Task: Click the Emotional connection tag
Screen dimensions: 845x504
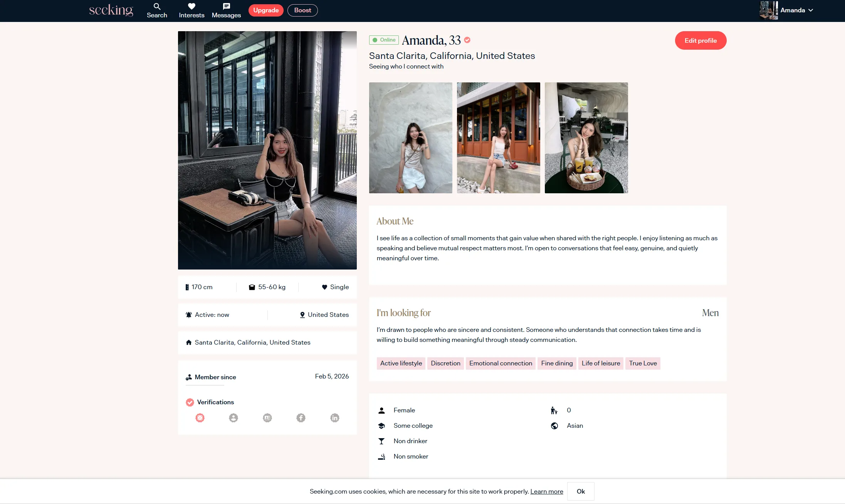Action: pos(501,363)
